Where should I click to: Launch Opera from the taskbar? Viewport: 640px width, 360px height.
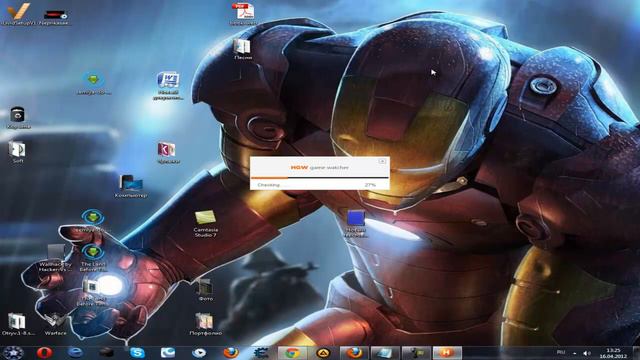[x=44, y=353]
